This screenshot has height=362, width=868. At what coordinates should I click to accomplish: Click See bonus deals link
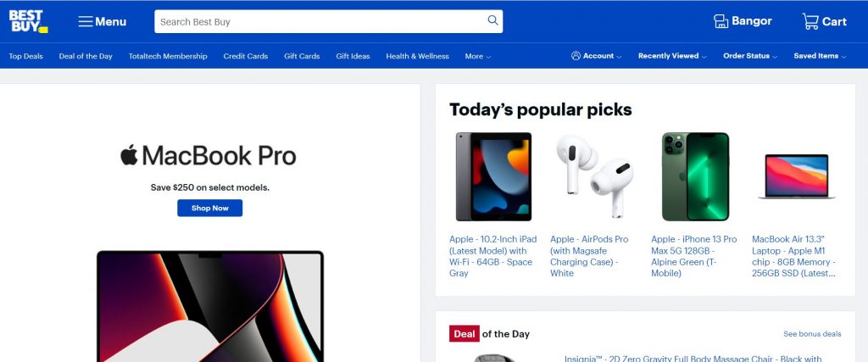click(812, 334)
